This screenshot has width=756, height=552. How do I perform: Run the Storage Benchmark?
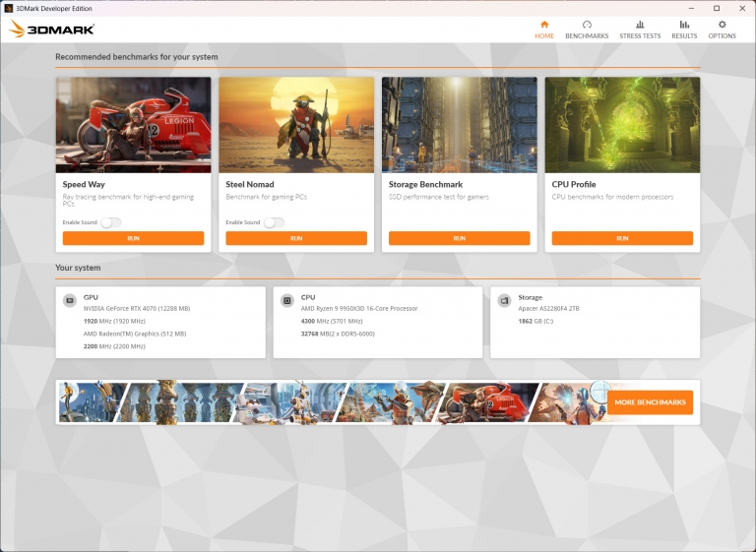click(459, 238)
